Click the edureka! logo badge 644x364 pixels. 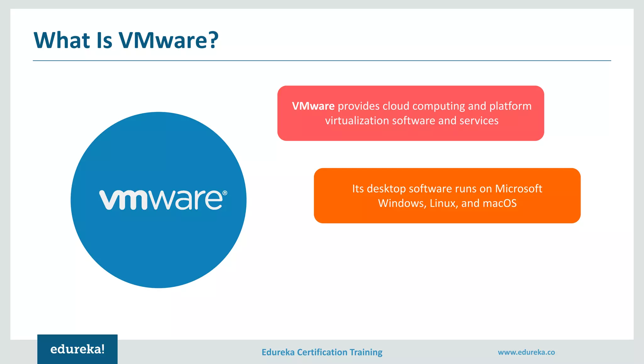click(x=77, y=349)
